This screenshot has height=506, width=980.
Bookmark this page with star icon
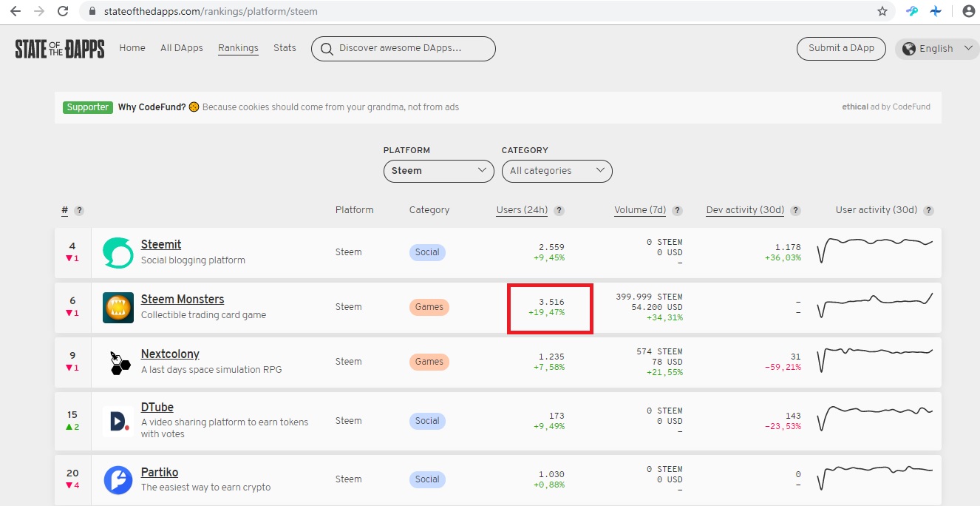click(x=882, y=11)
